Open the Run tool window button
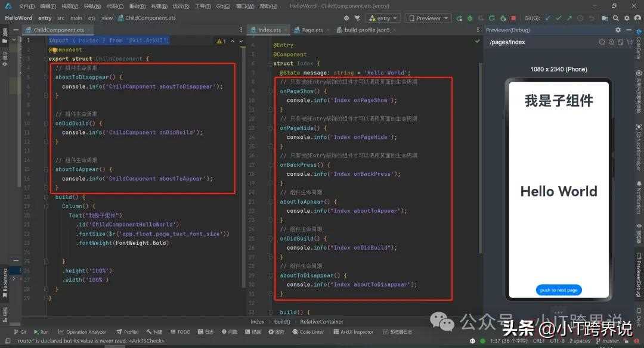Image resolution: width=644 pixels, height=348 pixels. (x=41, y=331)
